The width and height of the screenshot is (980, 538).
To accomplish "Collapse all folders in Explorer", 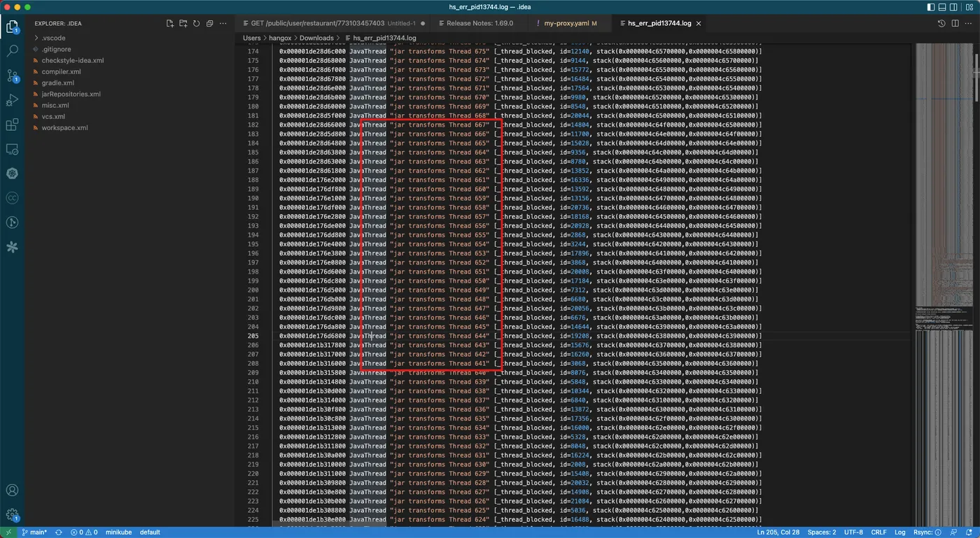I will (x=210, y=23).
